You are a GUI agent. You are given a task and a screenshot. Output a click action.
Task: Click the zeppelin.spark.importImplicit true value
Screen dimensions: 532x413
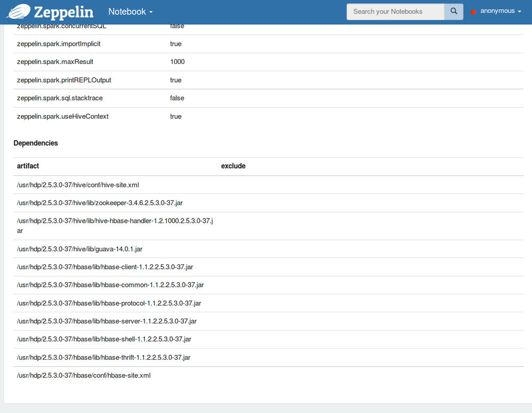[x=176, y=44]
